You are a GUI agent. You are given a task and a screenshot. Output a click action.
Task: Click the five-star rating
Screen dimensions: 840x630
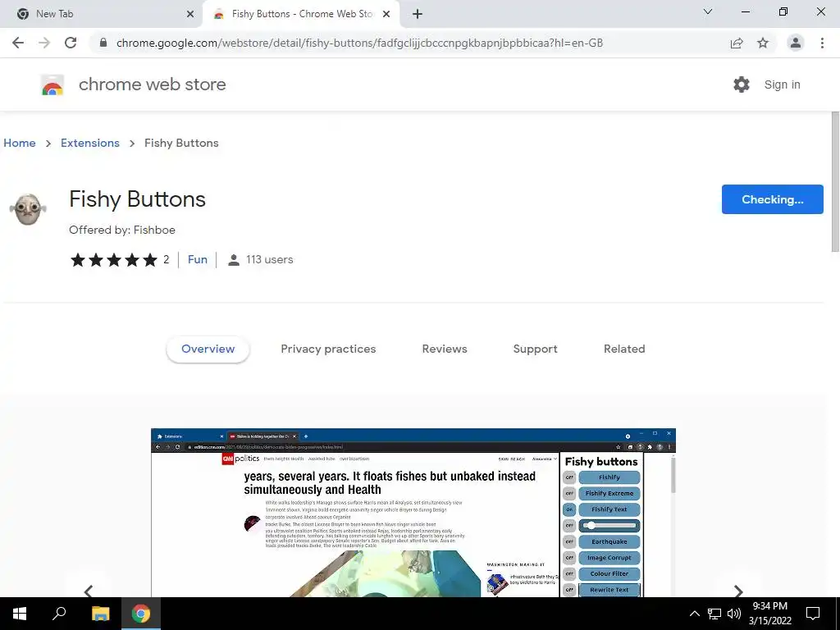tap(113, 260)
